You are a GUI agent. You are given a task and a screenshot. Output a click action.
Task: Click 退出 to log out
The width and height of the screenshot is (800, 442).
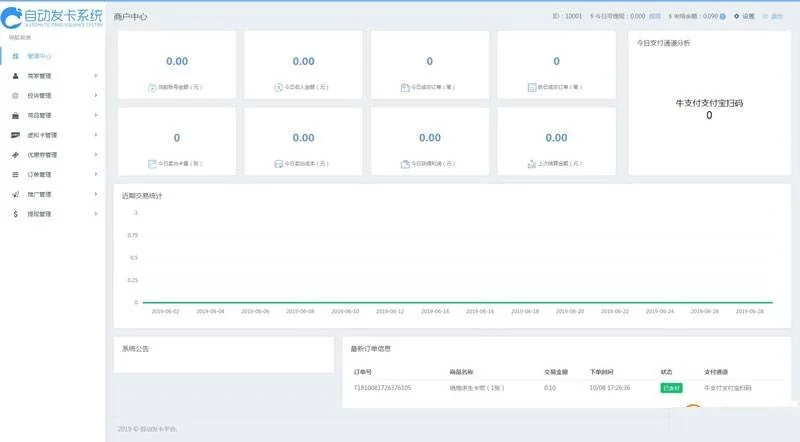tap(774, 17)
